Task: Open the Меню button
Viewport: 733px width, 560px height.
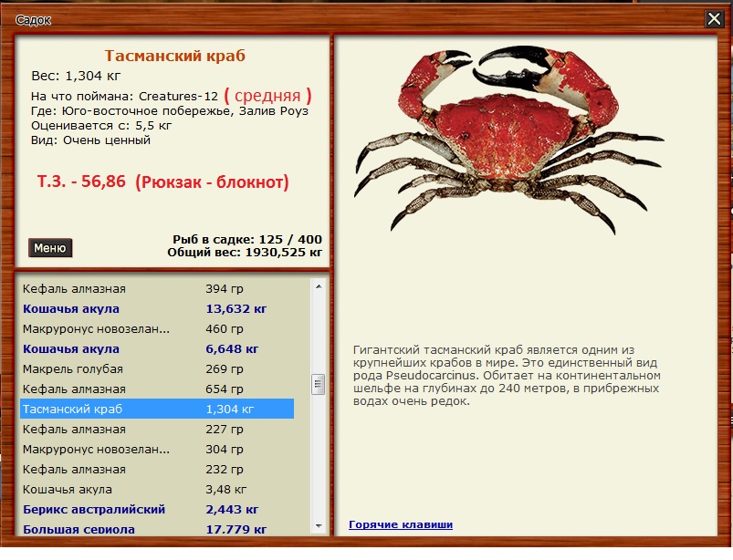Action: point(50,247)
